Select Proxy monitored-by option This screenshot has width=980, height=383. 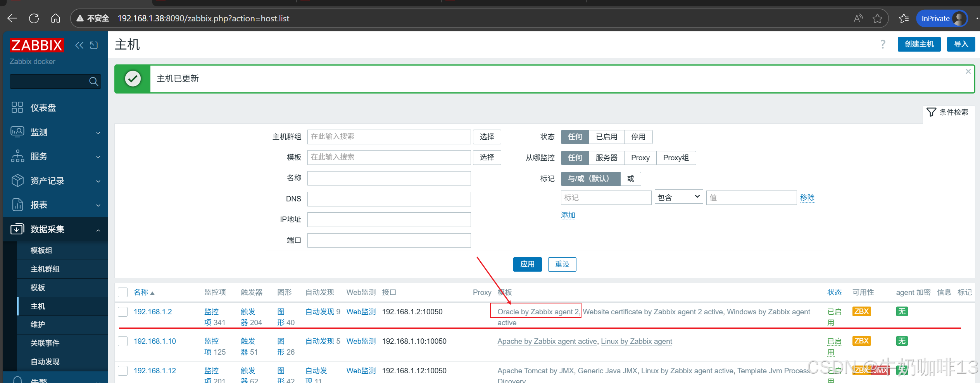pos(640,158)
